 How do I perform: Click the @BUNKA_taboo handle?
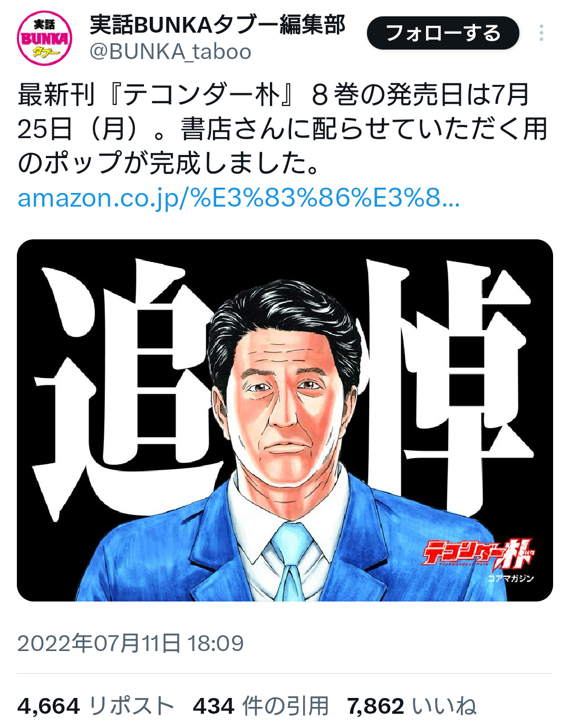coord(170,52)
